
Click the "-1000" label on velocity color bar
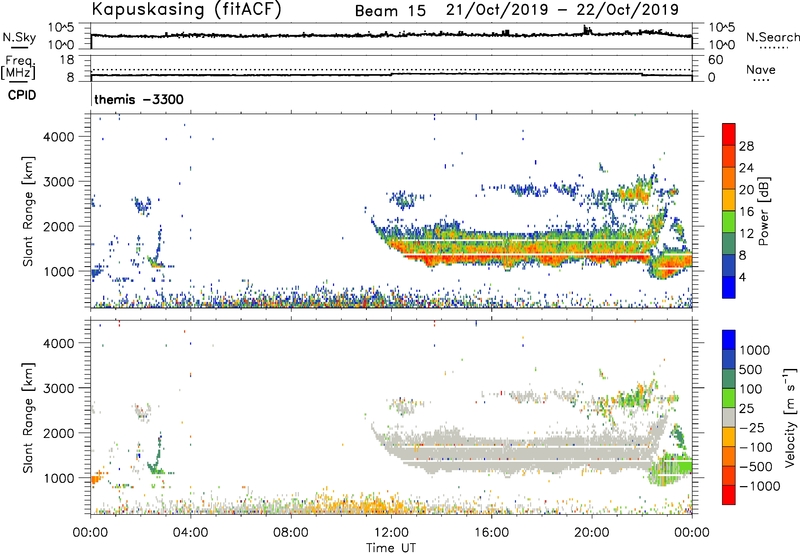[x=760, y=486]
